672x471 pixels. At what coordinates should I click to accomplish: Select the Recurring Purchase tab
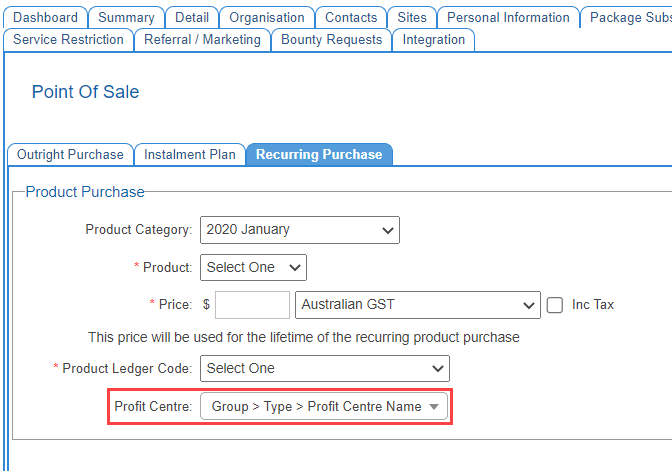(319, 155)
